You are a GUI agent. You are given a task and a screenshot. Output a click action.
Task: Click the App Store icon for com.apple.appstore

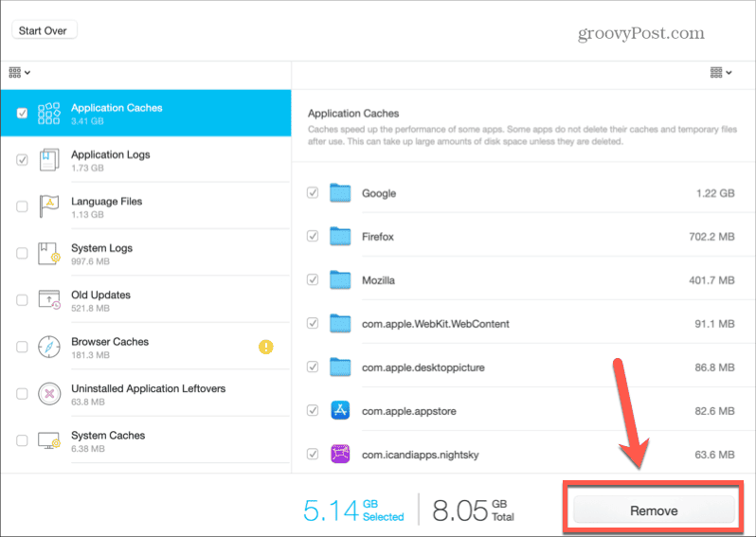point(340,411)
